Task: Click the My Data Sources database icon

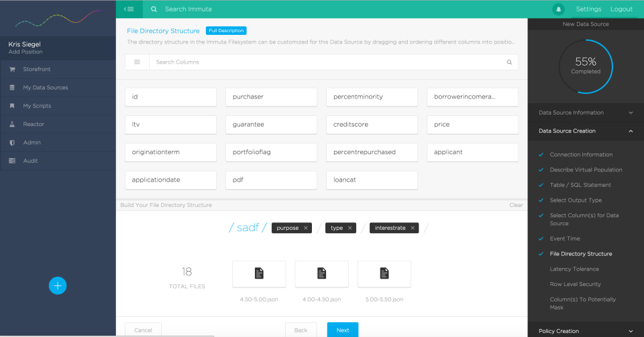Action: coord(12,87)
